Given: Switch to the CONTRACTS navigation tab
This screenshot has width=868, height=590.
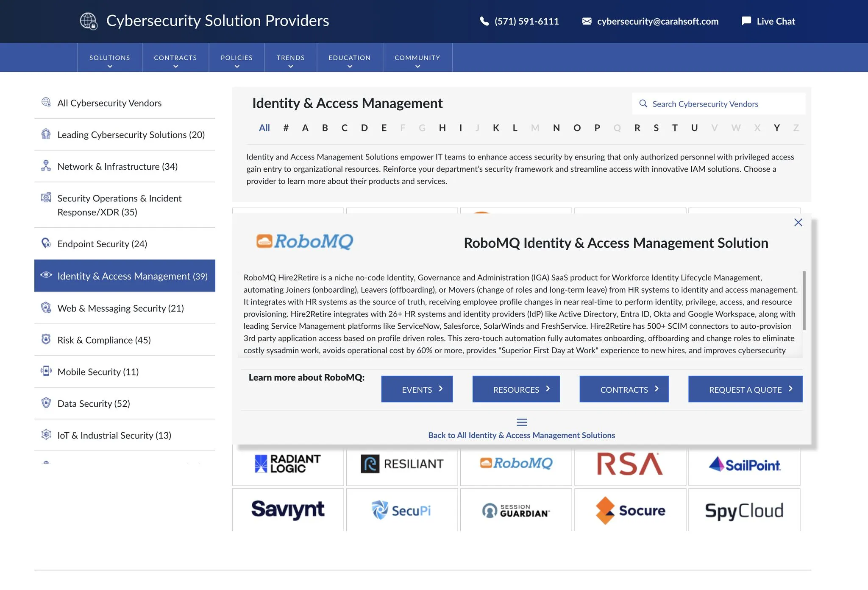Looking at the screenshot, I should (175, 57).
